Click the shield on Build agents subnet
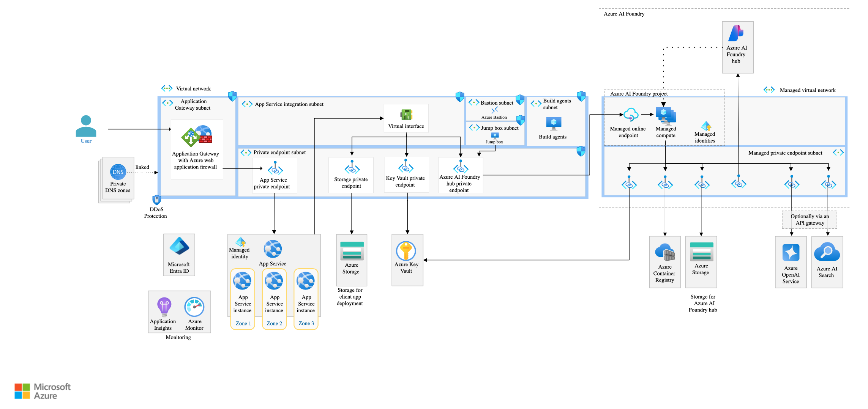This screenshot has width=868, height=409. pyautogui.click(x=581, y=96)
